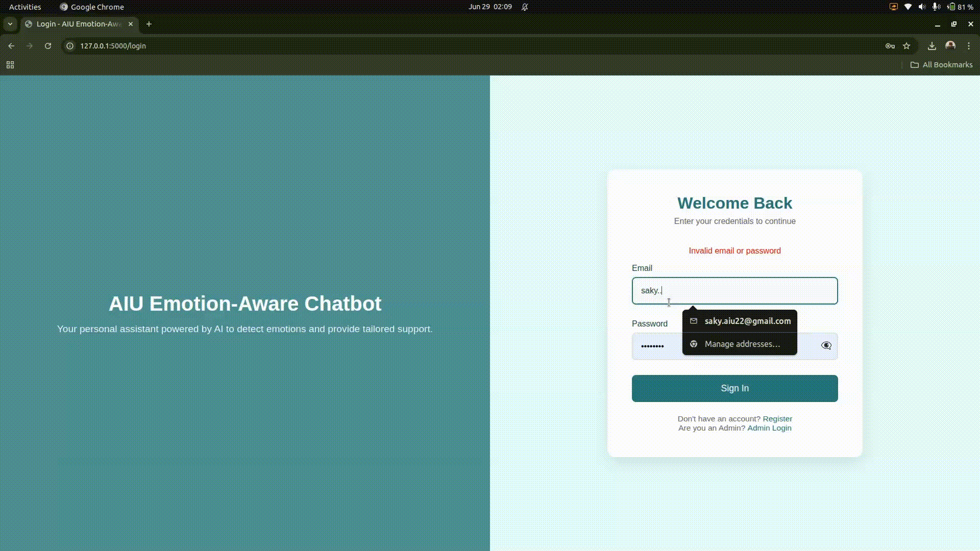Open a new browser tab
Screen dimensions: 980x551
point(149,24)
